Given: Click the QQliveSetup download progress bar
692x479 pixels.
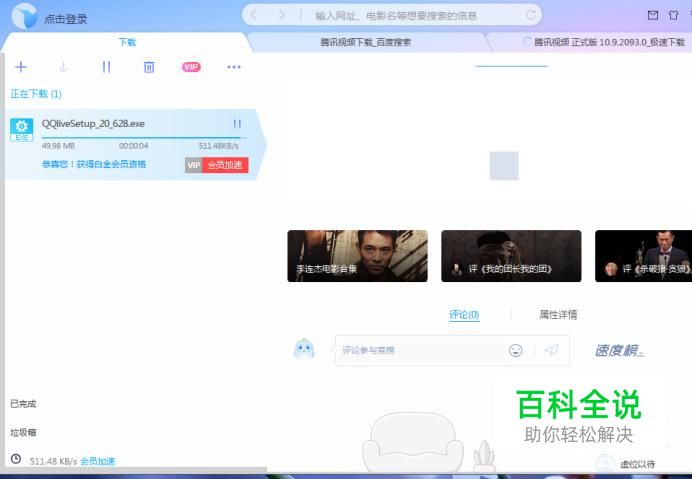Looking at the screenshot, I should pyautogui.click(x=144, y=138).
